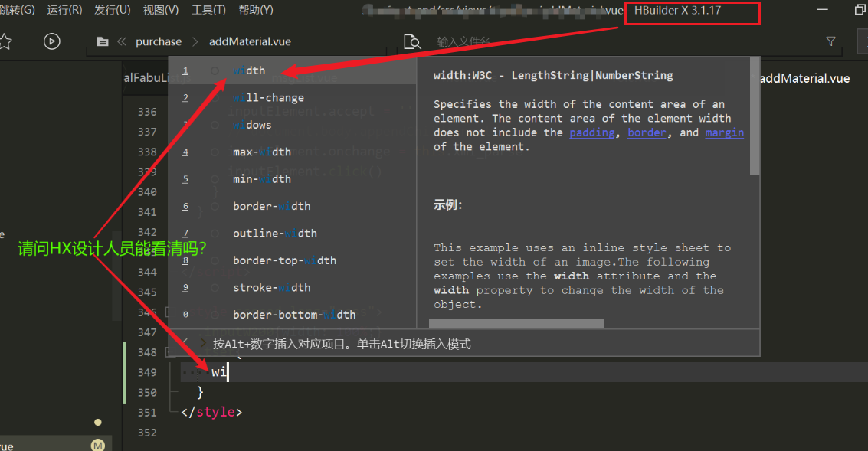Click the filter funnel icon
This screenshot has height=451, width=868.
pos(830,41)
